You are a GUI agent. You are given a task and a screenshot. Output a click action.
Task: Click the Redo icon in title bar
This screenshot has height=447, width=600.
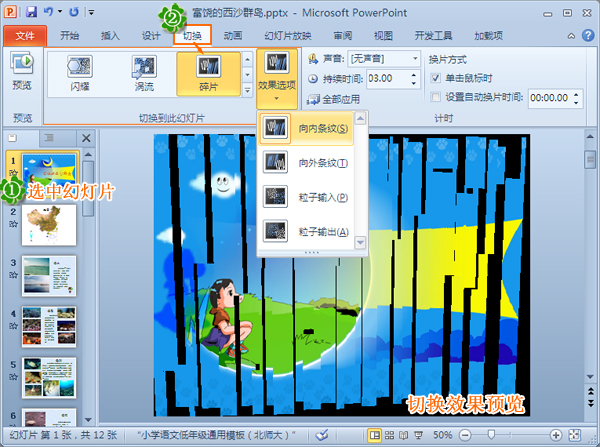click(x=73, y=12)
